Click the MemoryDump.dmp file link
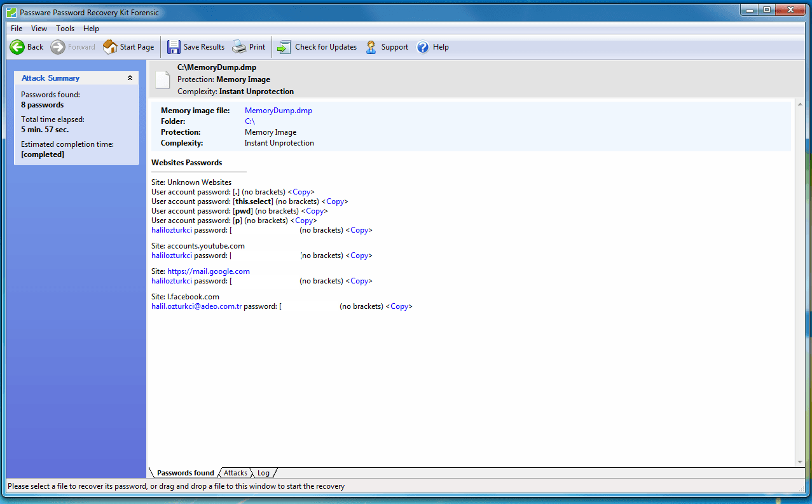This screenshot has width=812, height=504. pyautogui.click(x=278, y=110)
